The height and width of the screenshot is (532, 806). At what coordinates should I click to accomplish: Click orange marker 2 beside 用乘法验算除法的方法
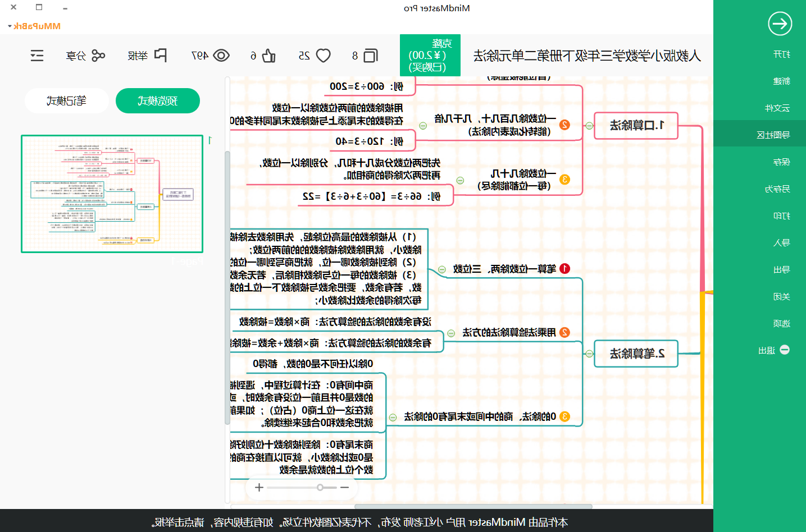pos(565,332)
